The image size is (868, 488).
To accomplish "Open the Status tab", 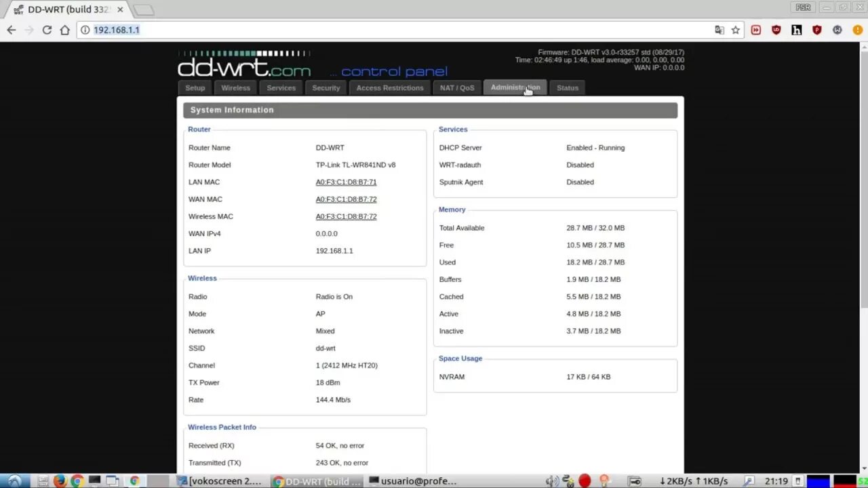I will tap(568, 88).
